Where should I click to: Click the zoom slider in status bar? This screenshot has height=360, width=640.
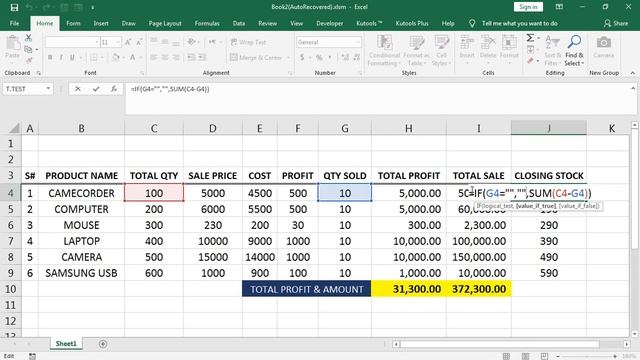(x=586, y=357)
